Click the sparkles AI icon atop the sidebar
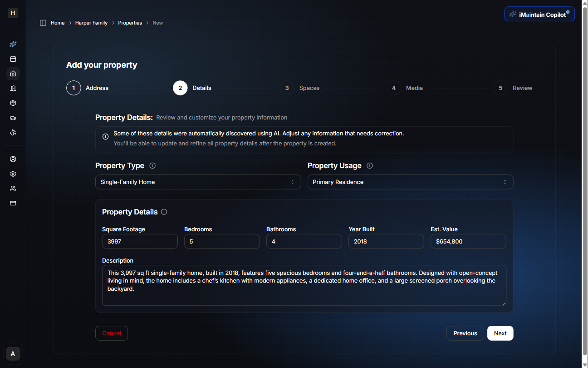Viewport: 588px width, 368px height. (13, 44)
